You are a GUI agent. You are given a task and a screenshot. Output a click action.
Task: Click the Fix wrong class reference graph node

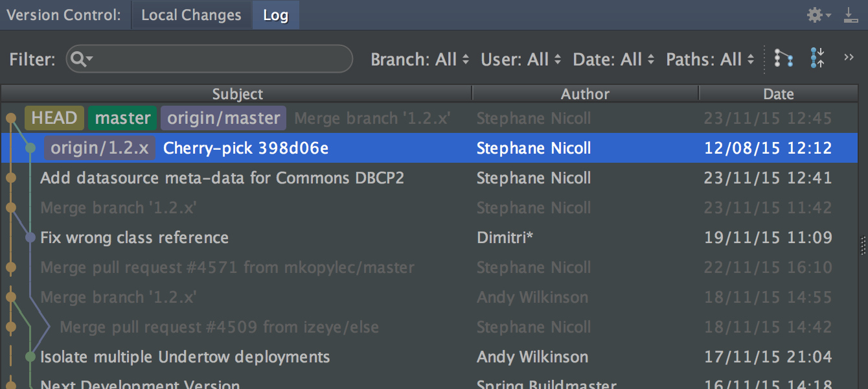tap(30, 238)
